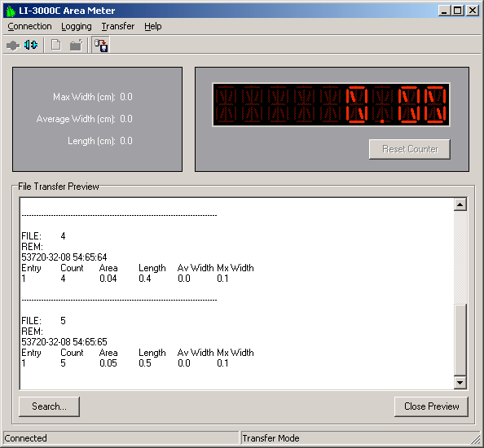Click the 'REM:' line under FILE 4
The width and height of the screenshot is (484, 448).
tap(32, 247)
